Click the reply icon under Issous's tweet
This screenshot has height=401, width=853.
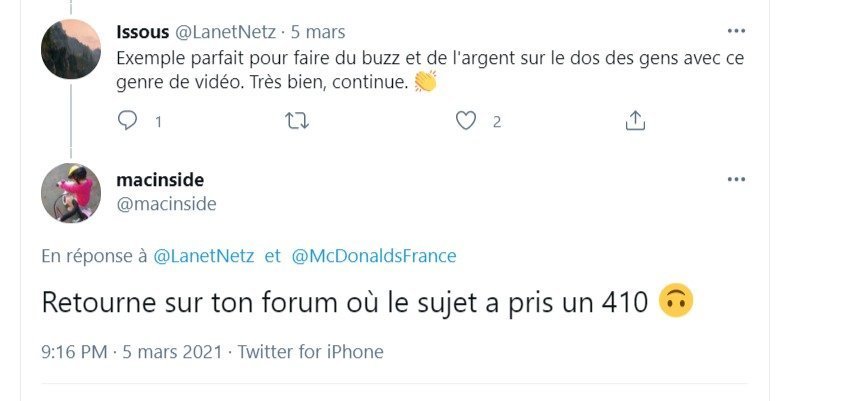128,121
